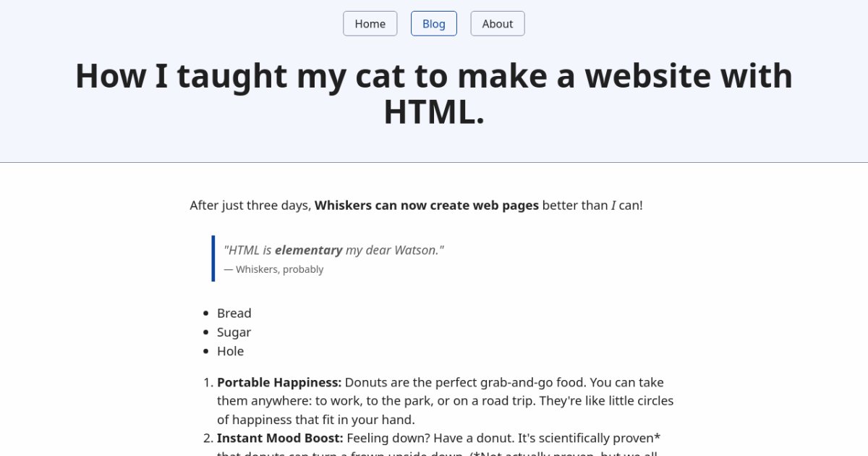Click the bullet next to Bread
This screenshot has width=868, height=456.
pos(205,313)
